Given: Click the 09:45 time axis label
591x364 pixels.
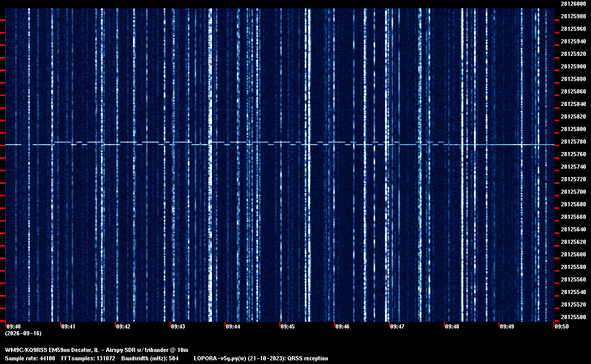Looking at the screenshot, I should (x=288, y=326).
